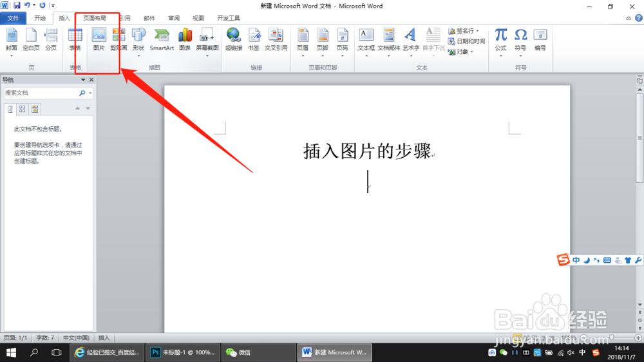Close the Navigation pane
Image resolution: width=644 pixels, height=362 pixels.
pos(91,80)
